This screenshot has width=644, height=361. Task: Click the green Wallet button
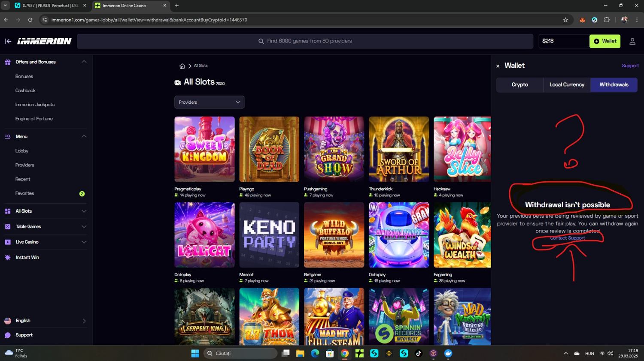605,41
